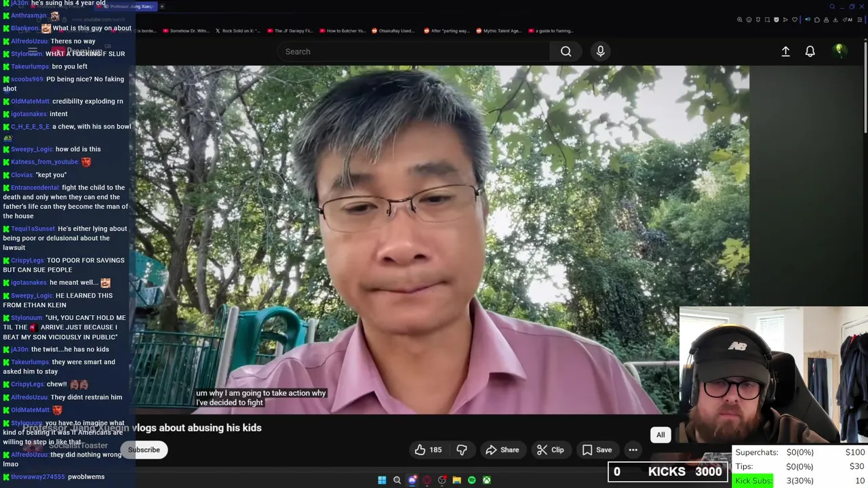Open the ad blocker shield icon
868x488 pixels.
pos(776,20)
